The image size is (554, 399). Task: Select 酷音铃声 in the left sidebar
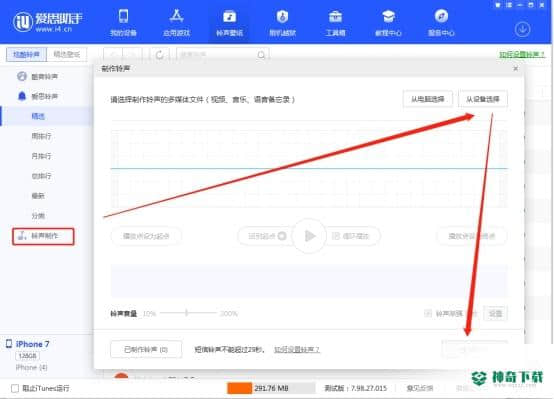[x=37, y=76]
